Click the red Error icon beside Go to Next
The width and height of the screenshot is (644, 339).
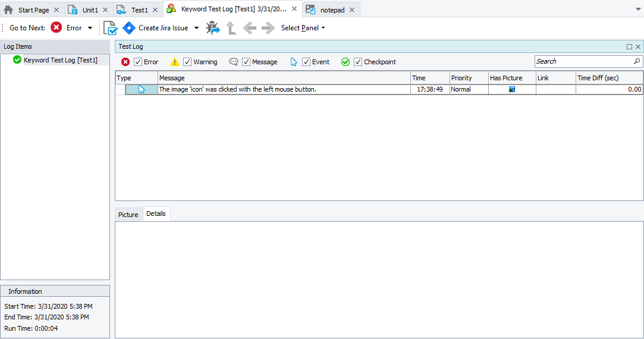56,27
